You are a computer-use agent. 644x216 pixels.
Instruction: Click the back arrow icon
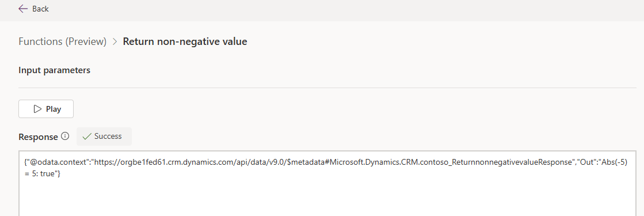coord(23,9)
